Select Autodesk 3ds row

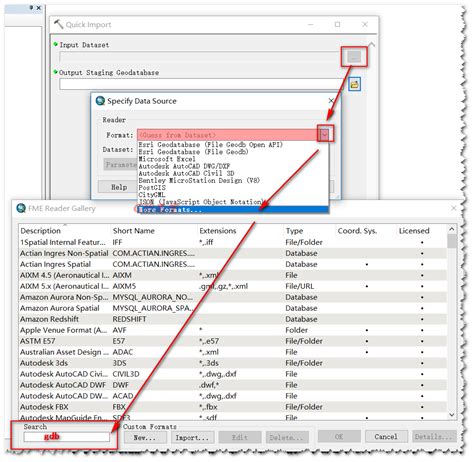click(x=233, y=363)
